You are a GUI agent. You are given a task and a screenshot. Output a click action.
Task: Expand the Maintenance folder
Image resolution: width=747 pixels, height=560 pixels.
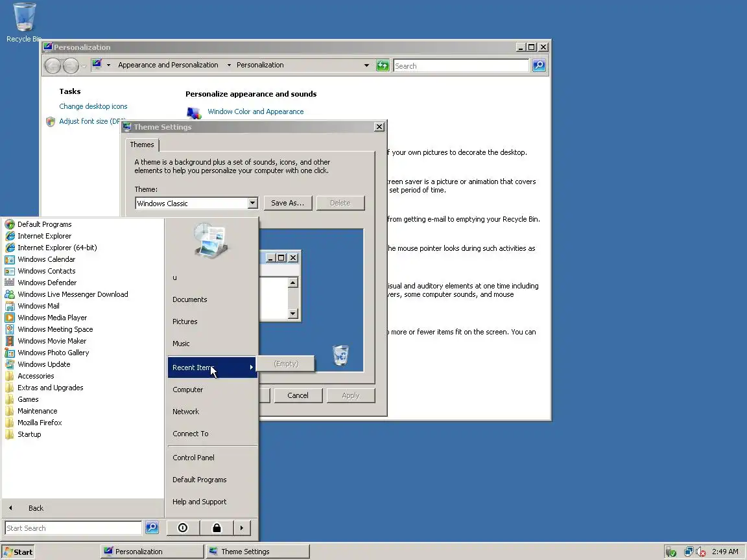point(37,411)
